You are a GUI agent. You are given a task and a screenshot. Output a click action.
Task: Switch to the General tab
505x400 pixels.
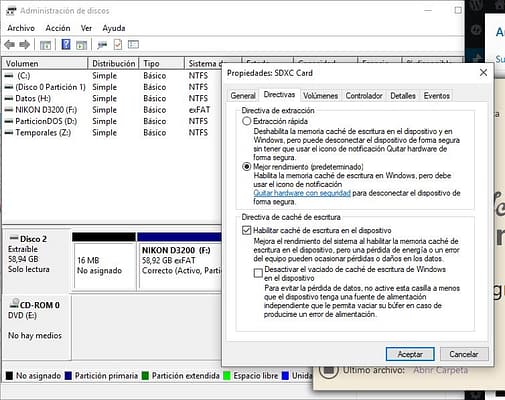coord(243,96)
